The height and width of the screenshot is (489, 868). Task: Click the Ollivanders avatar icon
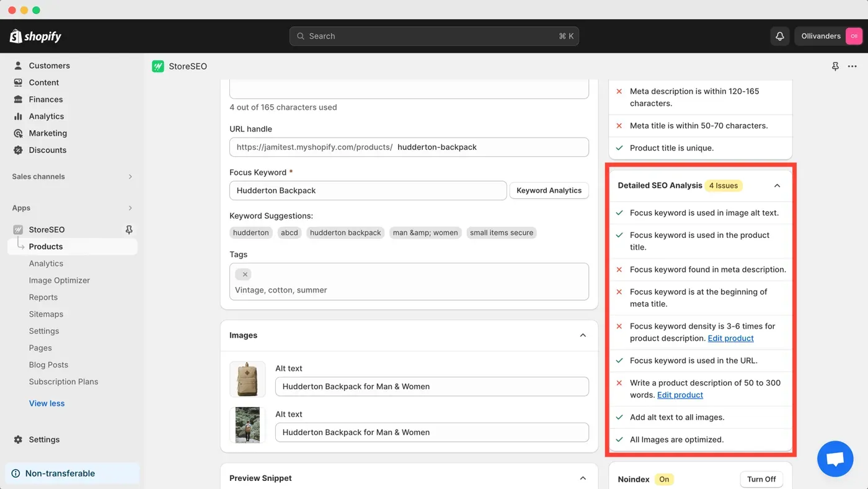coord(854,36)
